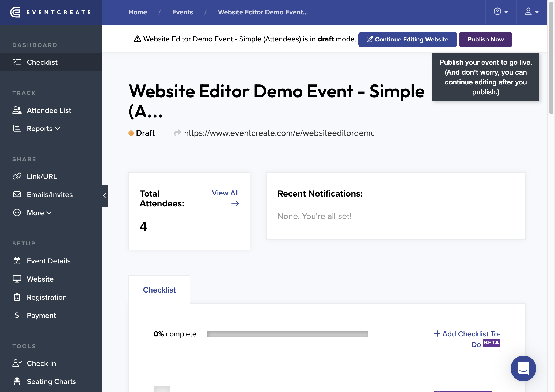Click the orange Draft status dot

tap(131, 133)
